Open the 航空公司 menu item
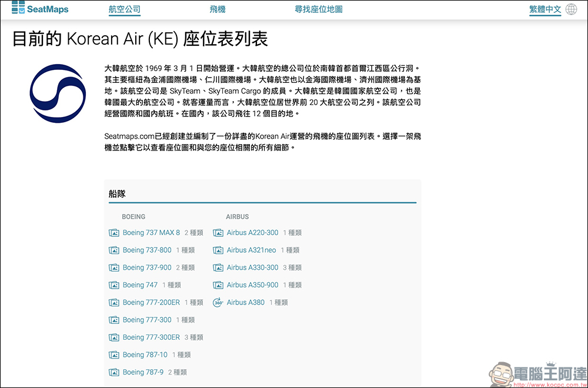This screenshot has width=588, height=388. 125,9
